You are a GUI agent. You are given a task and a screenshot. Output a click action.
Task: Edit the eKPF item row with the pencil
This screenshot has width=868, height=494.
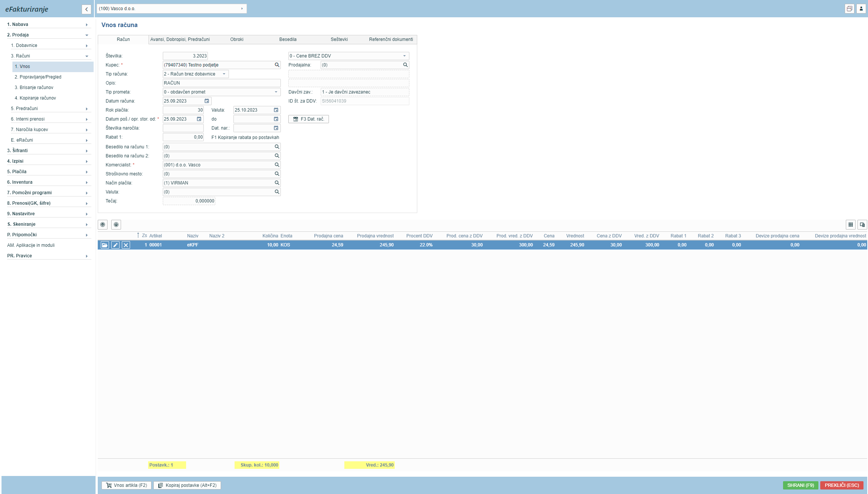[115, 245]
